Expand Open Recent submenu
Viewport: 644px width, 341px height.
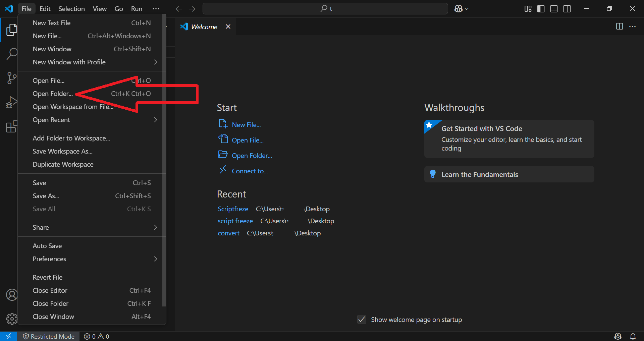(x=92, y=120)
